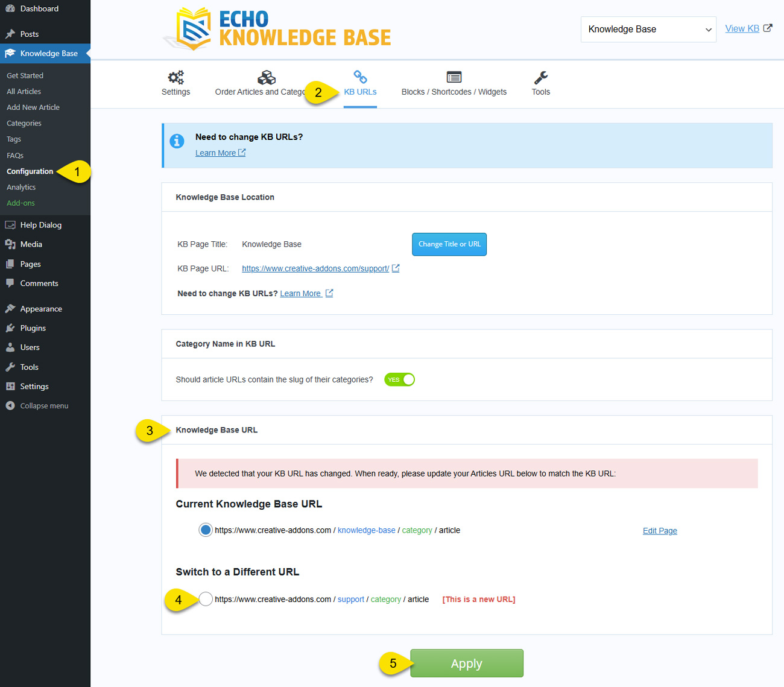Click the Echo Knowledge Base logo
The height and width of the screenshot is (687, 784).
pyautogui.click(x=277, y=29)
